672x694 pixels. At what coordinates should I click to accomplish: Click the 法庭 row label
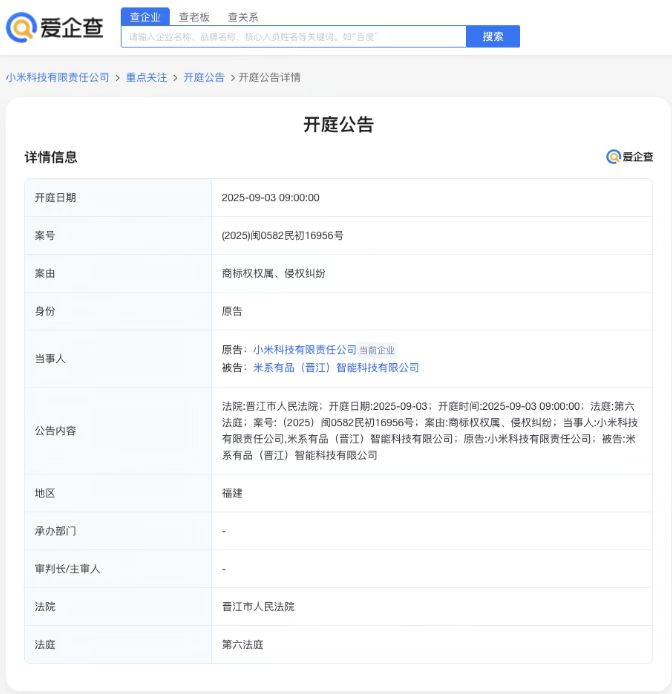[x=45, y=644]
